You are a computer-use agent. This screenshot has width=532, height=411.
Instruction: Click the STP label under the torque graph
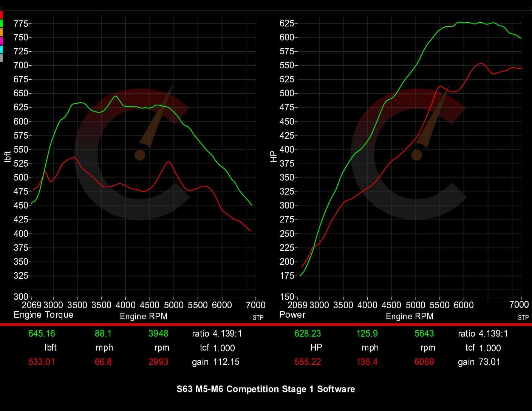258,318
